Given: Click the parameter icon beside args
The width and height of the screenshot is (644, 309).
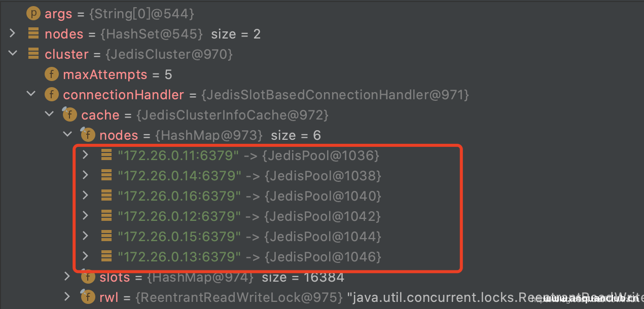Looking at the screenshot, I should coord(33,13).
